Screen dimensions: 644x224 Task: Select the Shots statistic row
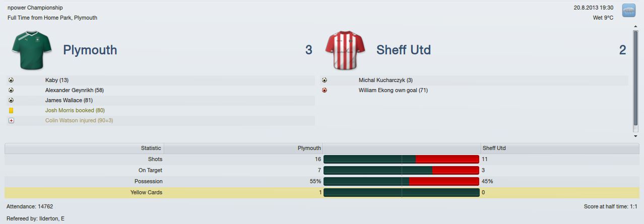[322, 159]
